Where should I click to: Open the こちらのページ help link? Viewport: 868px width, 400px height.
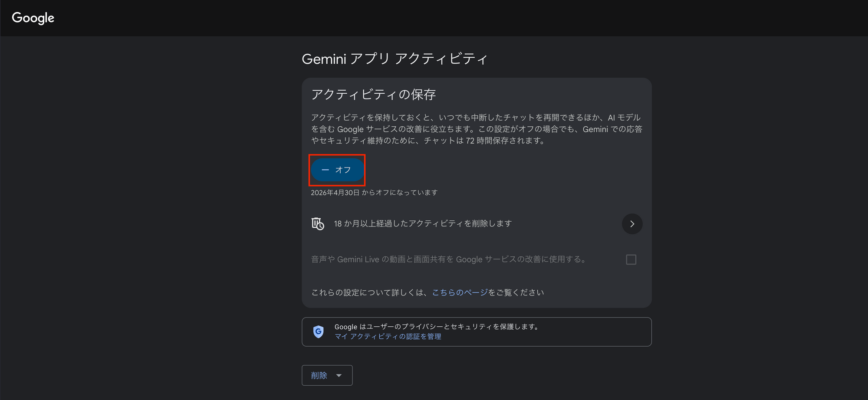pos(460,292)
